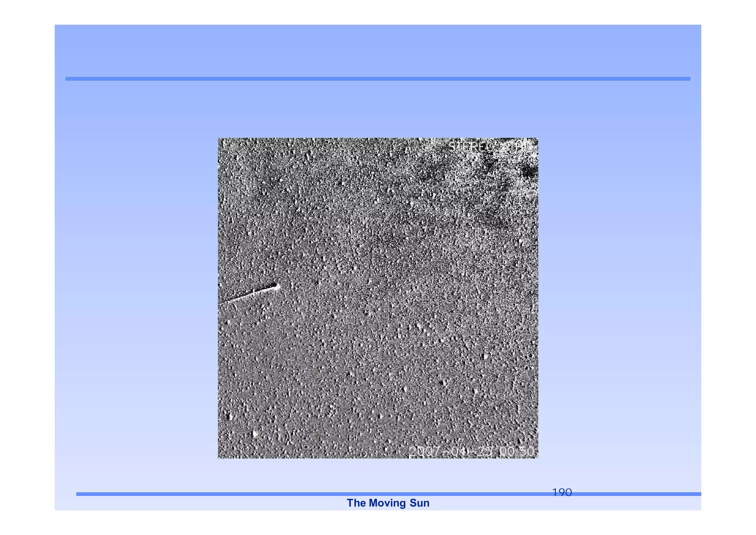Screen dimensions: 756x535
Task: Click the dark blob at image top-right
Action: pos(529,171)
